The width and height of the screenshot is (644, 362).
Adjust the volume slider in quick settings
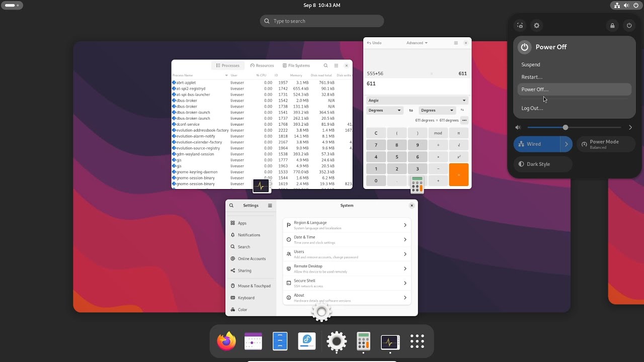(x=574, y=127)
